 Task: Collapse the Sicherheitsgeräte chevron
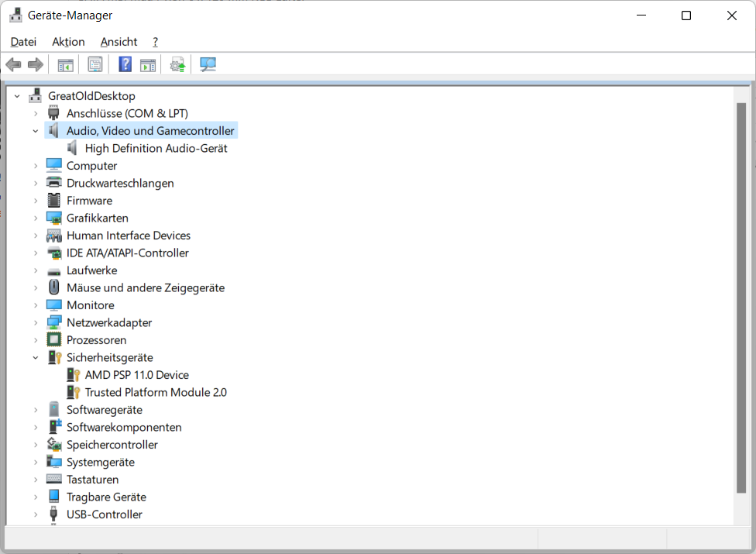click(x=36, y=357)
